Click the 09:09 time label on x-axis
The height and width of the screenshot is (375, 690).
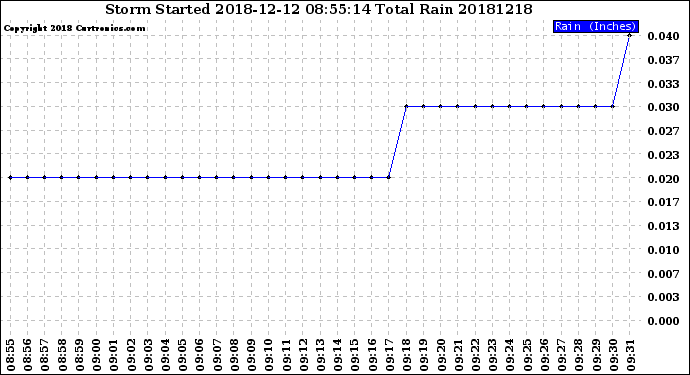click(251, 355)
